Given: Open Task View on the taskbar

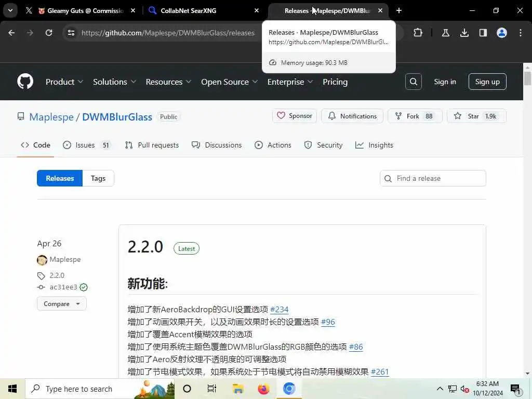Looking at the screenshot, I should pos(212,389).
